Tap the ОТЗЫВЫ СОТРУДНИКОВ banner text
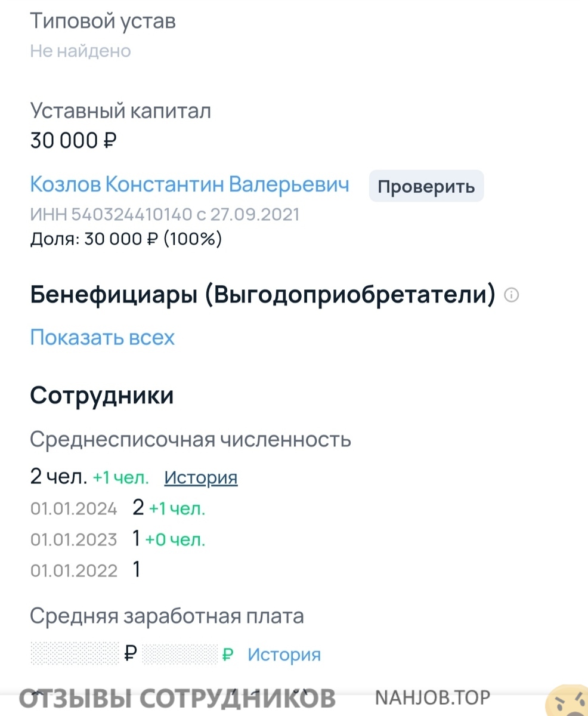 (177, 698)
